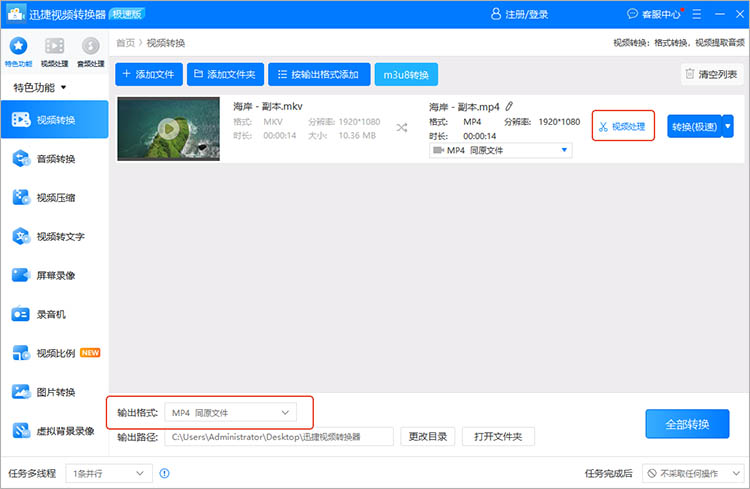Click the 更改目录 button
Screen dimensions: 750x489
[x=428, y=436]
